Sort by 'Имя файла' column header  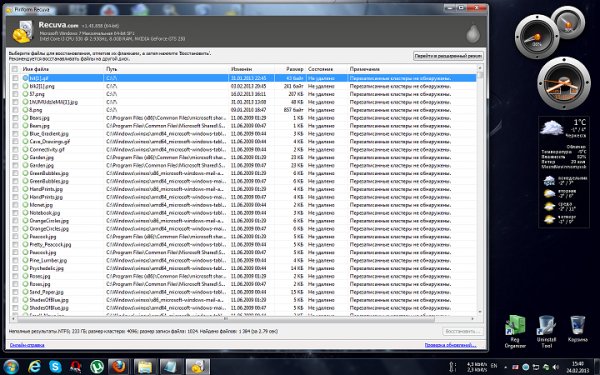62,69
